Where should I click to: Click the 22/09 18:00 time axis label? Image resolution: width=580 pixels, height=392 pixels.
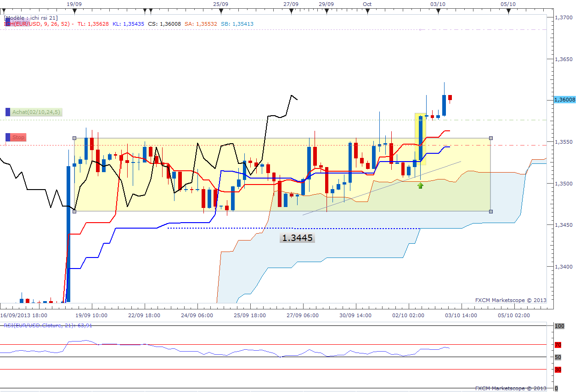144,315
